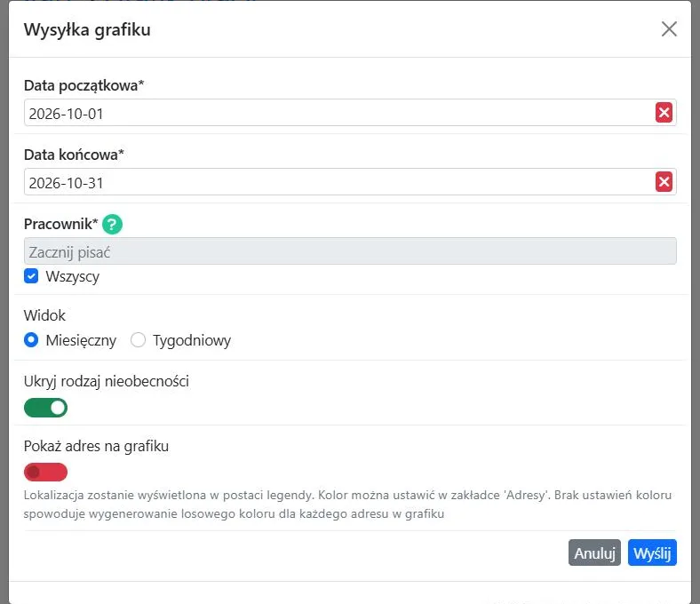This screenshot has height=604, width=700.
Task: Click the Data początkowa date field
Action: click(x=350, y=113)
